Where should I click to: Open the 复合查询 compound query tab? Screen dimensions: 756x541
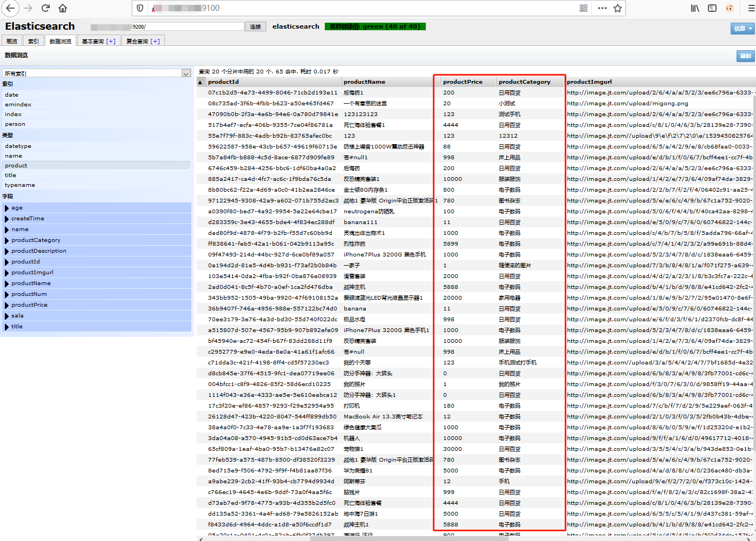[143, 41]
